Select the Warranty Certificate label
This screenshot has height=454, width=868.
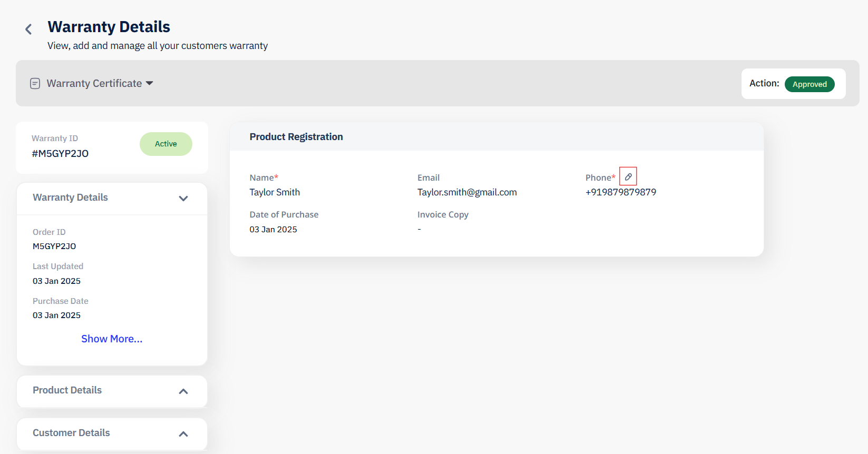tap(94, 83)
